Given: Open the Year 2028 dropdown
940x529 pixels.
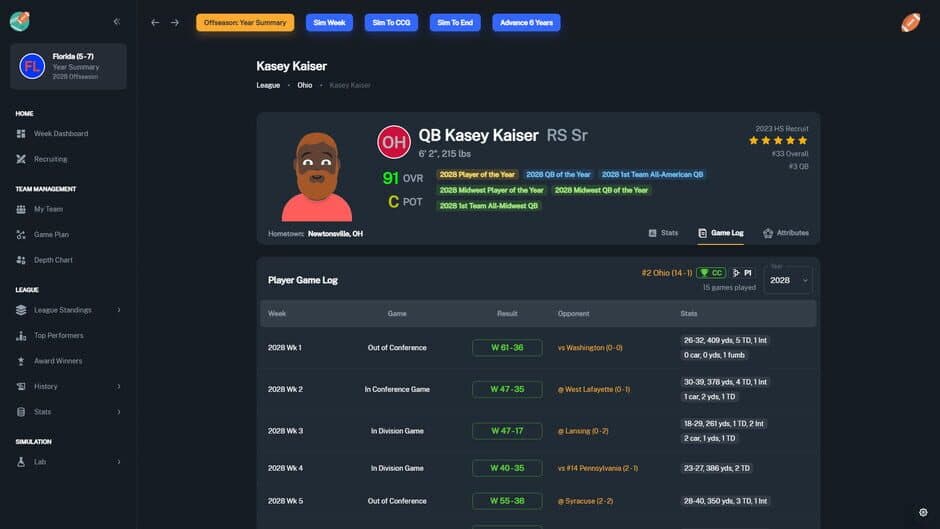Looking at the screenshot, I should tap(787, 280).
